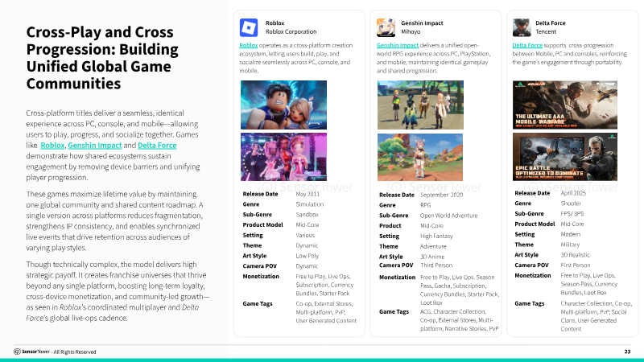Select Delta Force genre value 'Shooter'
Image resolution: width=644 pixels, height=362 pixels.
pos(571,204)
